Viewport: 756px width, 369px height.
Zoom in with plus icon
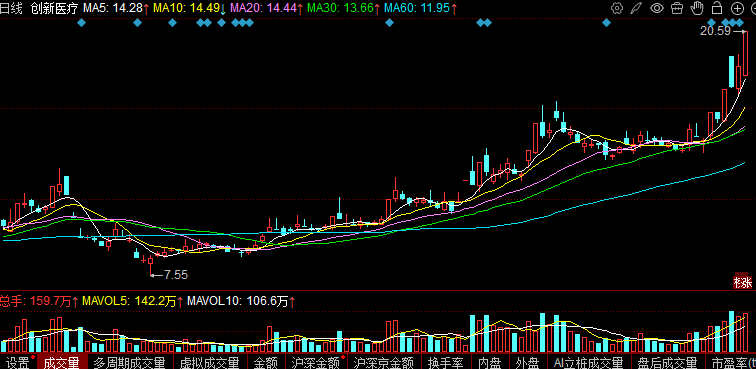click(737, 8)
